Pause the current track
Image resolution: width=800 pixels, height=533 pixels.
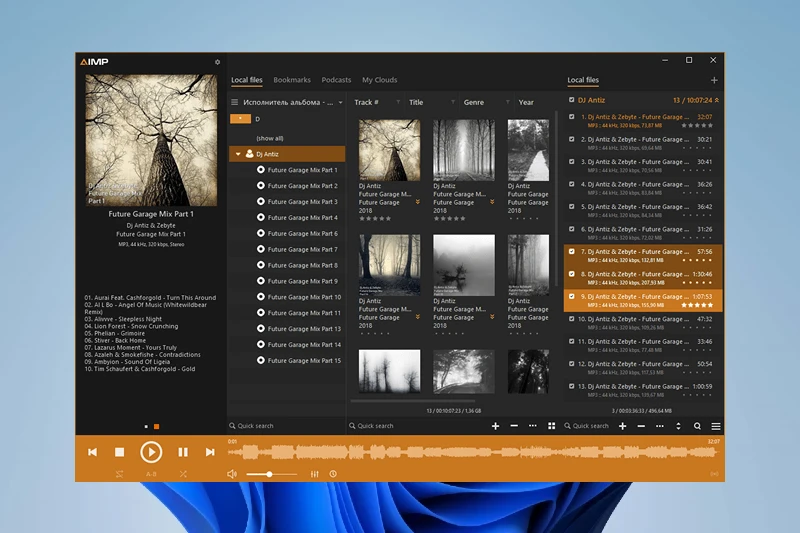(x=183, y=452)
